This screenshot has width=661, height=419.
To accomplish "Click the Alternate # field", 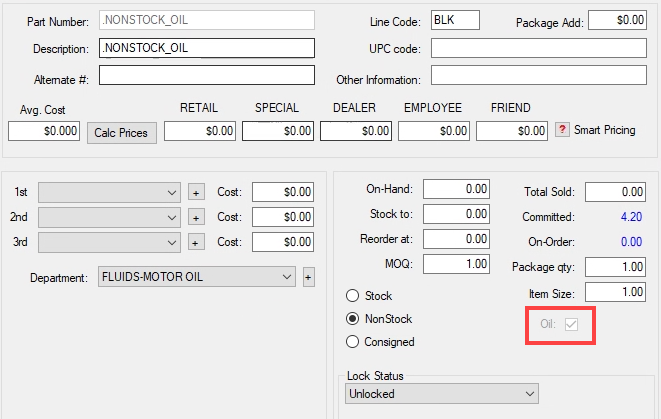I will pos(207,75).
